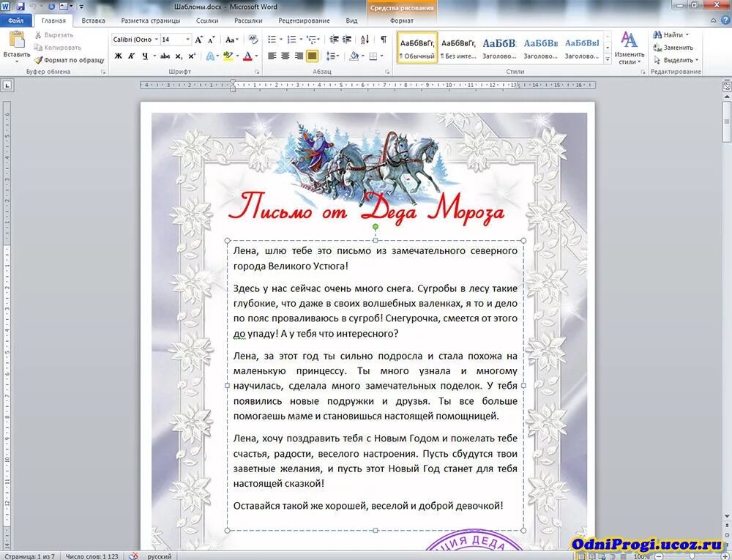
Task: Click the Sort (A-Z) icon
Action: click(x=365, y=40)
